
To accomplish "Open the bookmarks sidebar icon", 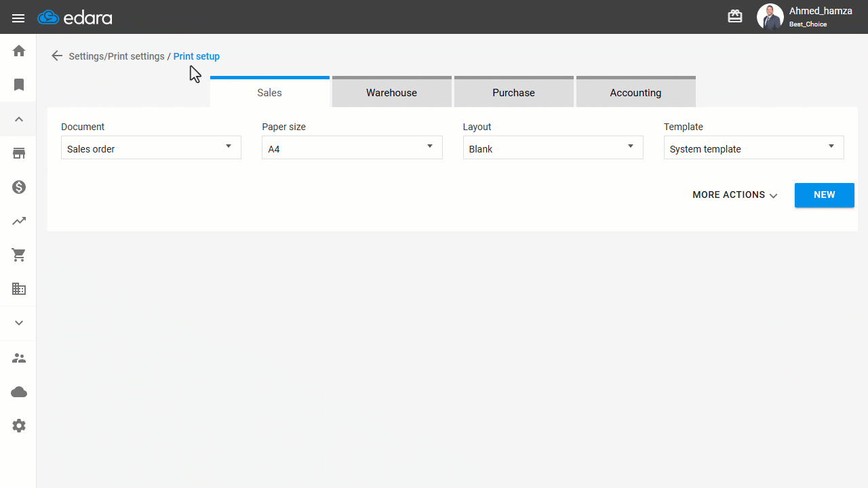I will (19, 85).
